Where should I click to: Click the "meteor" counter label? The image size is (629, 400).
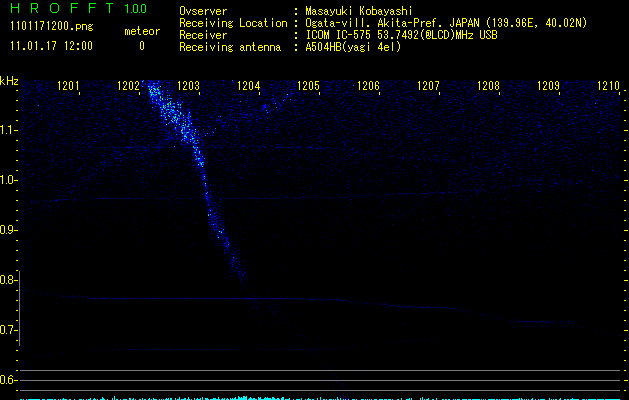click(x=142, y=31)
